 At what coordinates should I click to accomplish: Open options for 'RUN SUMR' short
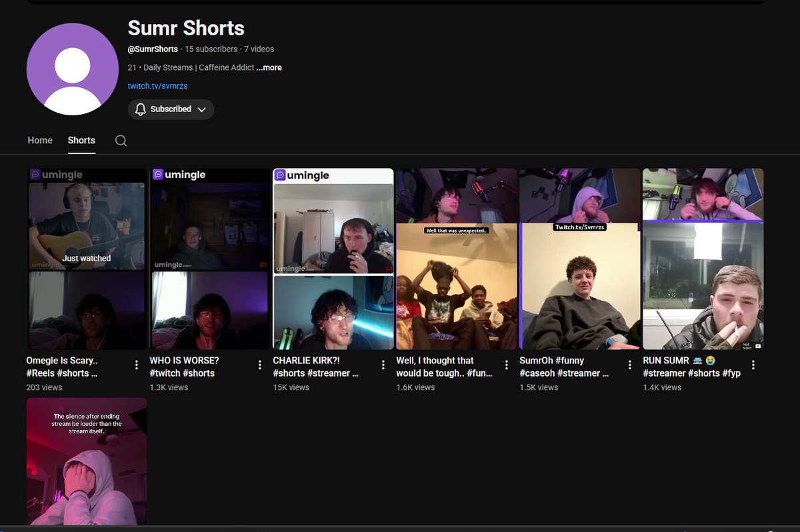point(753,365)
